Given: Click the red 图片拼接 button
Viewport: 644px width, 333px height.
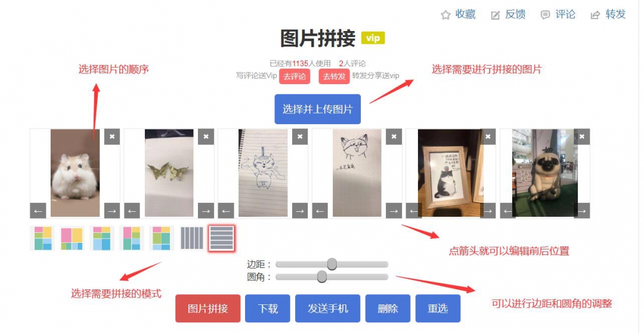Looking at the screenshot, I should pyautogui.click(x=208, y=309).
